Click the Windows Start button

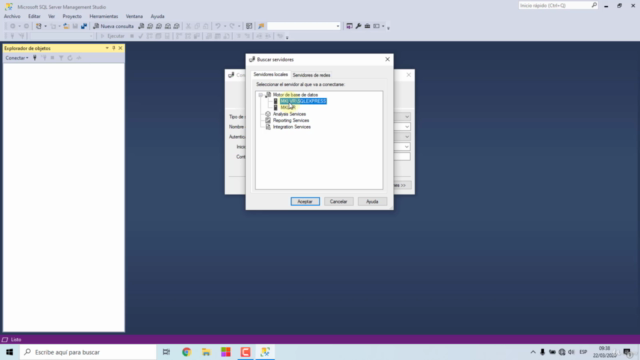[10, 352]
